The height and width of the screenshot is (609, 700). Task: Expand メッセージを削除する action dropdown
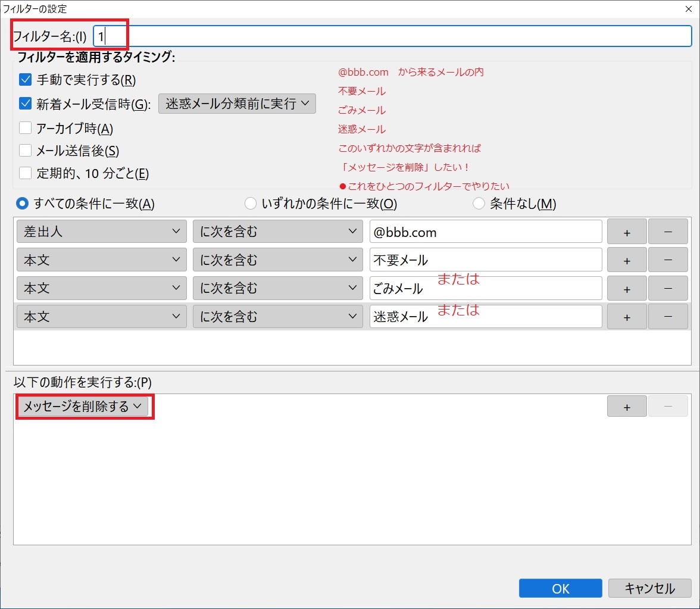tap(82, 407)
